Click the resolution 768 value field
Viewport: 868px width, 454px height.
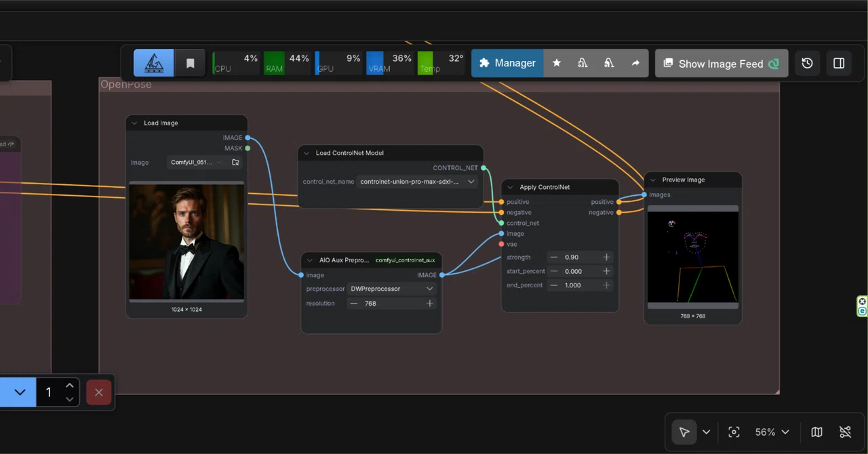point(391,304)
